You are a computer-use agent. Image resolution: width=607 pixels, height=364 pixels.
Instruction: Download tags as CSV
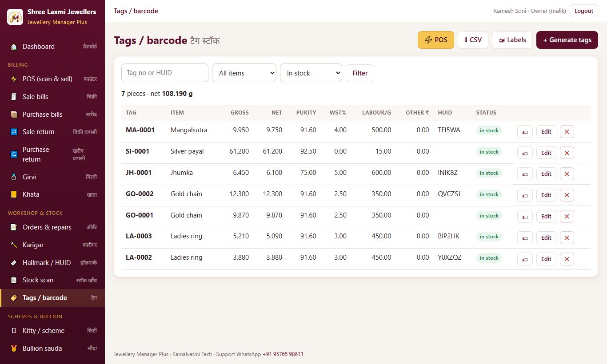coord(473,40)
